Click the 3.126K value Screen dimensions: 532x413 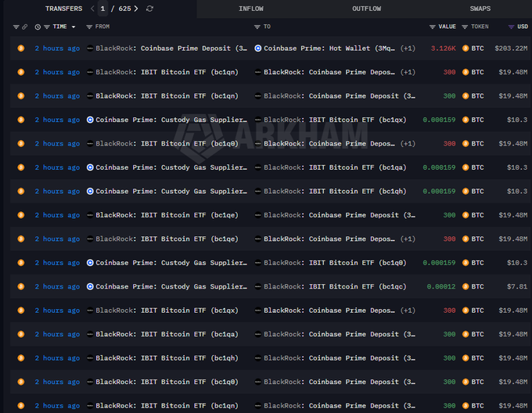point(443,48)
